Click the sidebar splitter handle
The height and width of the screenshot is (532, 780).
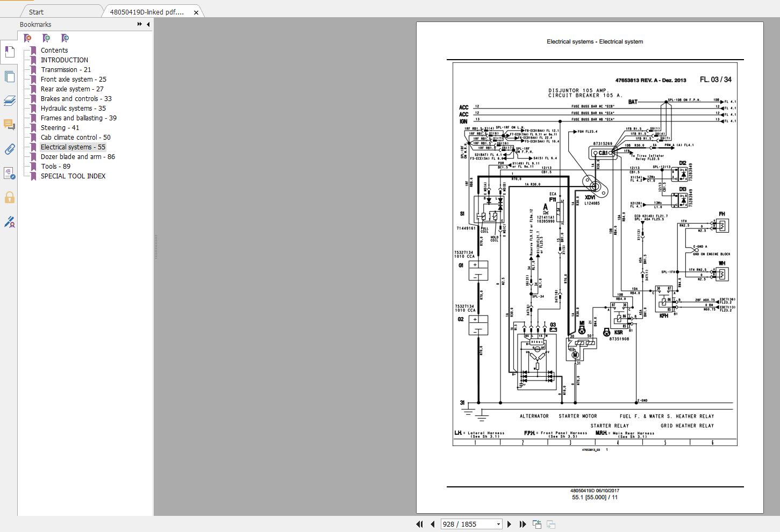coord(155,247)
